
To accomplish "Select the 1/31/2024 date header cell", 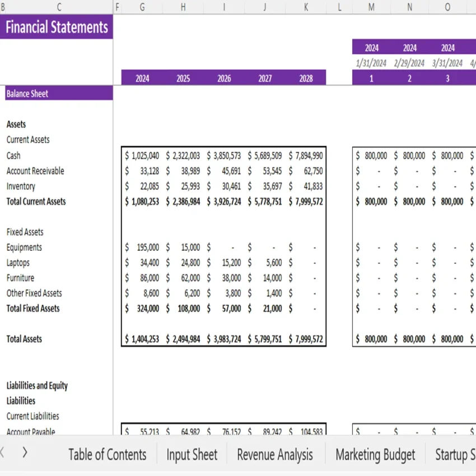I will coord(371,62).
